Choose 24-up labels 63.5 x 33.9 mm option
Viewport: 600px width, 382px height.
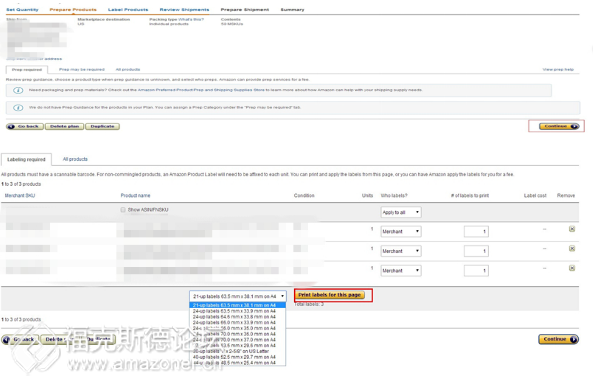[x=238, y=311]
